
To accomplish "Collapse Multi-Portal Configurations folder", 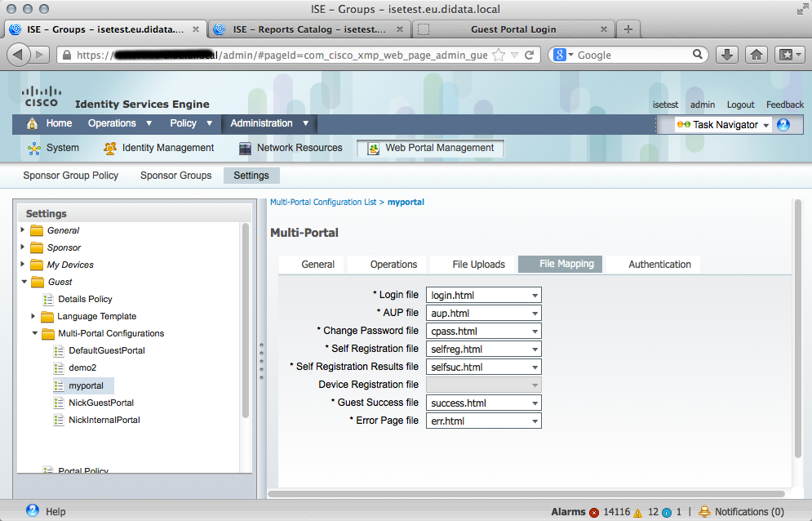I will click(35, 333).
